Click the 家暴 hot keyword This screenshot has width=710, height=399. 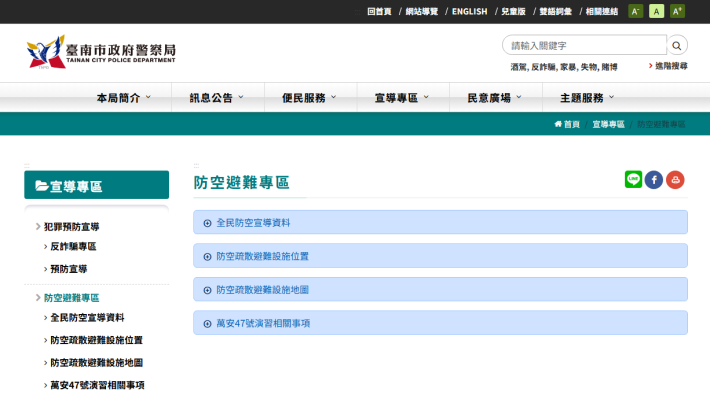coord(568,67)
